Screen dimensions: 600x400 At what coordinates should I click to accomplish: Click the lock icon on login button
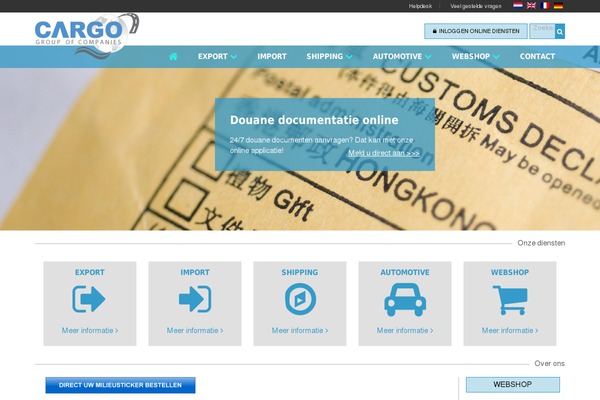click(435, 31)
